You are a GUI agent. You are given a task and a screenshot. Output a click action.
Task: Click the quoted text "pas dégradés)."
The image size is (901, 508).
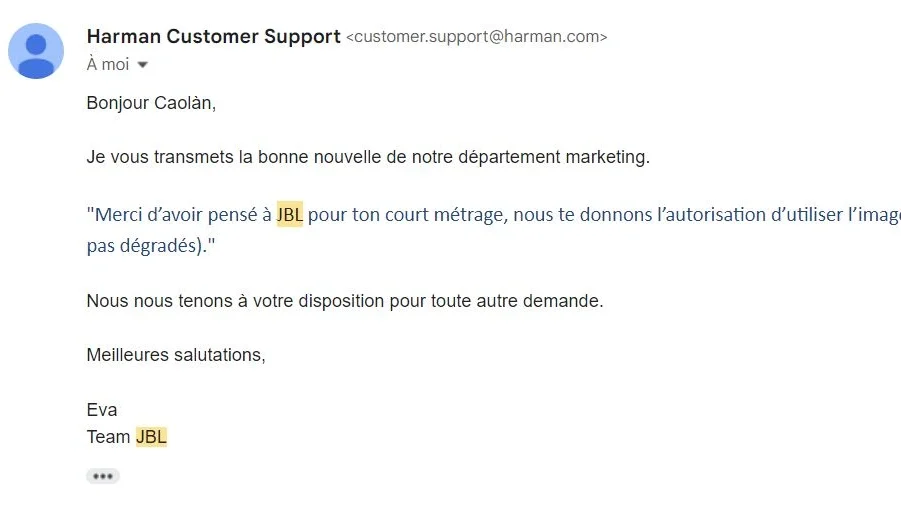151,245
